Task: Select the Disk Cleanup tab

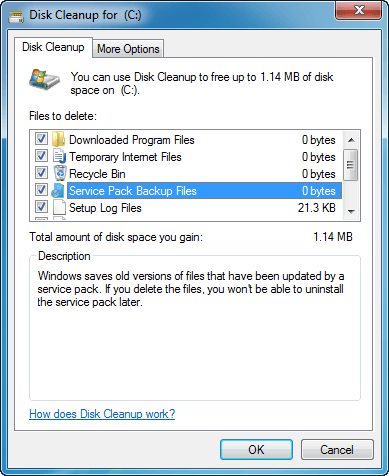Action: point(53,47)
